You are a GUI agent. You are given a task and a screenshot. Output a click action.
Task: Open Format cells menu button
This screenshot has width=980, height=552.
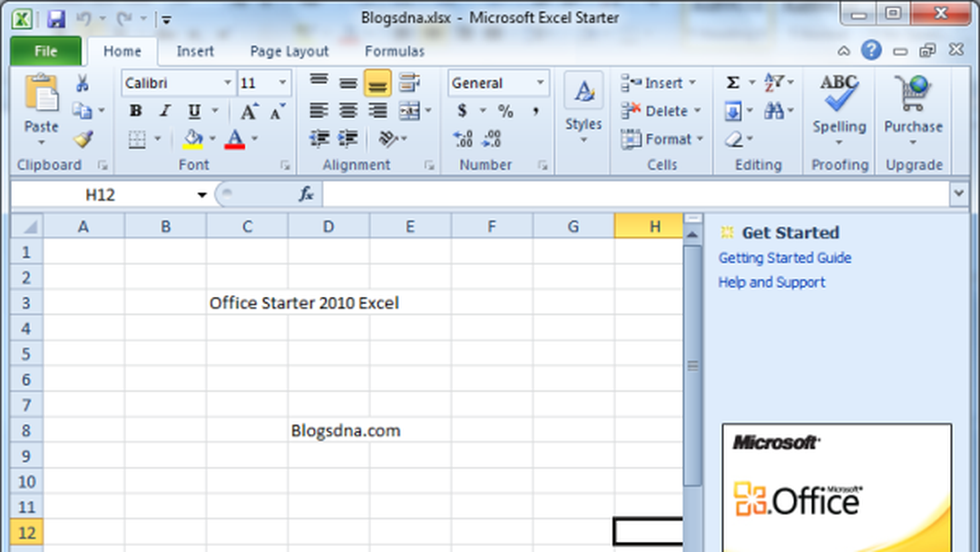coord(661,139)
